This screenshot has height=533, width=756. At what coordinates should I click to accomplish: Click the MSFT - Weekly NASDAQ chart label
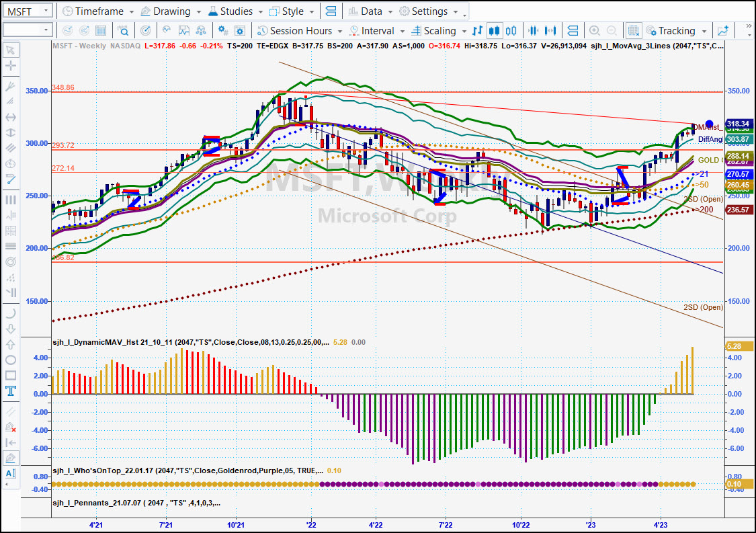pos(96,46)
